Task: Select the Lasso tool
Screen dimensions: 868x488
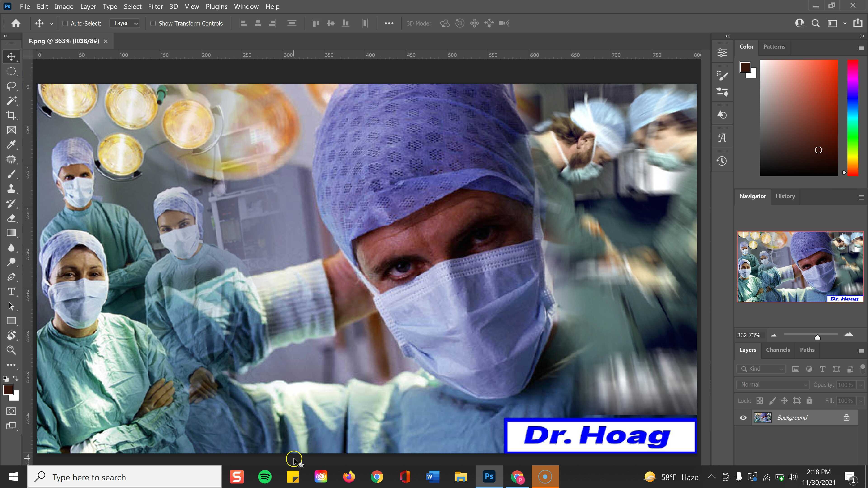Action: pos(11,86)
